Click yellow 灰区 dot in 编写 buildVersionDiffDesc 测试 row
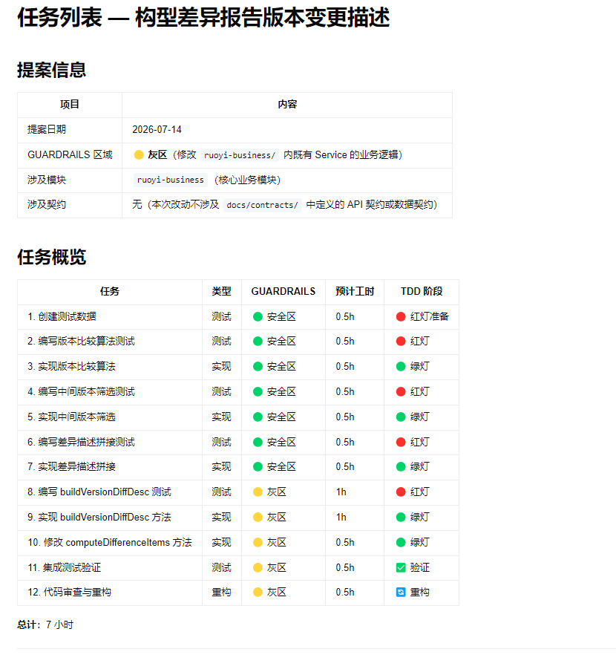Viewport: 616px width, 672px height. click(258, 492)
